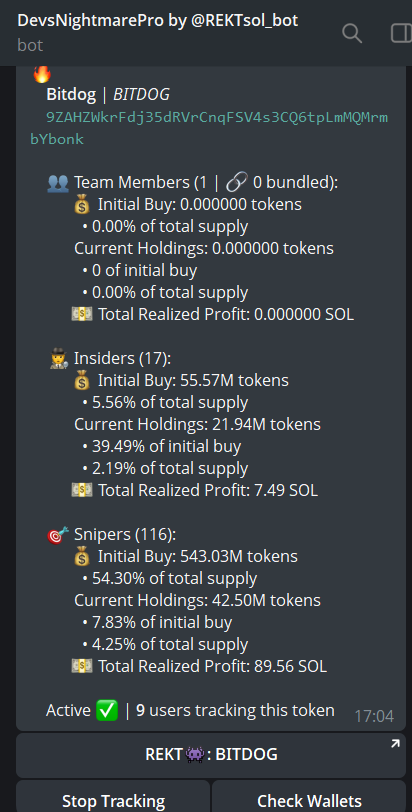Screen dimensions: 412x812
Task: Click money bag beside Snipers Initial Buy
Action: pos(82,557)
